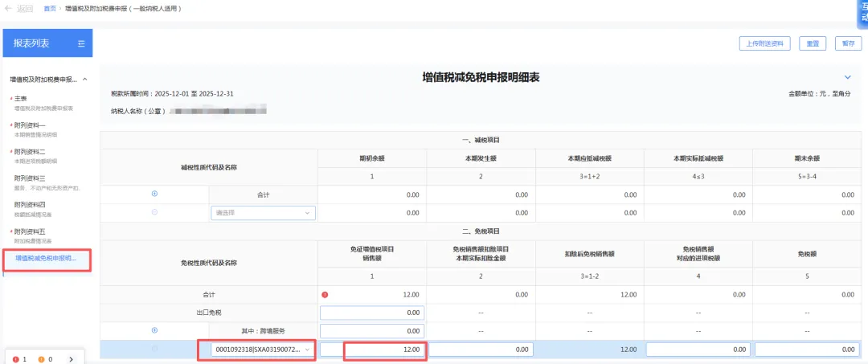Viewport: 868px width, 364px height.
Task: Click the 二、免税项目 section header
Action: tap(481, 231)
